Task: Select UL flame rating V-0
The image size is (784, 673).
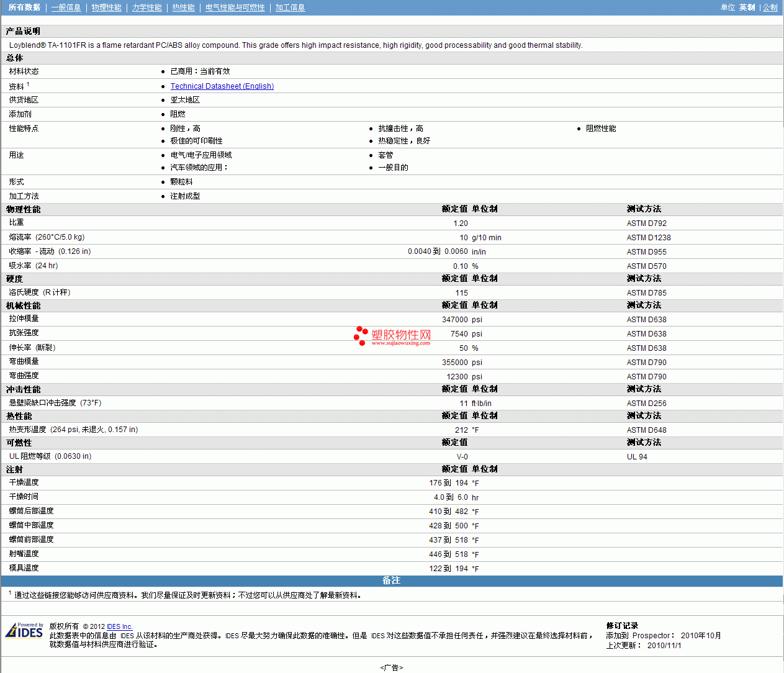Action: 462,457
